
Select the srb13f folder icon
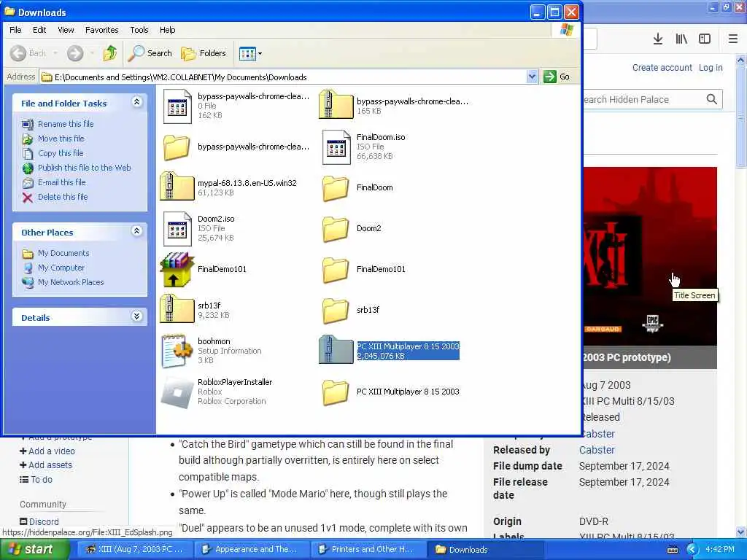[336, 311]
